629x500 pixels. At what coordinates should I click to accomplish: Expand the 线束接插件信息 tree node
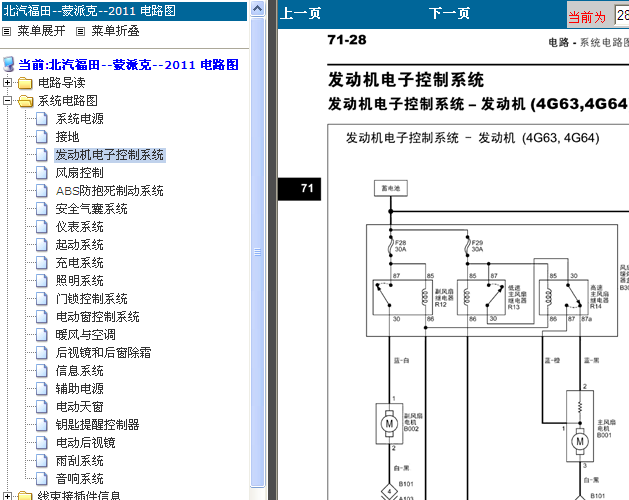tap(8, 496)
